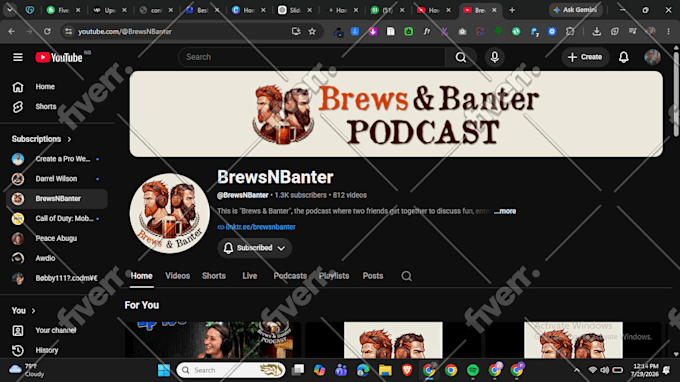Open Darrel Wilson subscription
The width and height of the screenshot is (680, 382).
(56, 179)
